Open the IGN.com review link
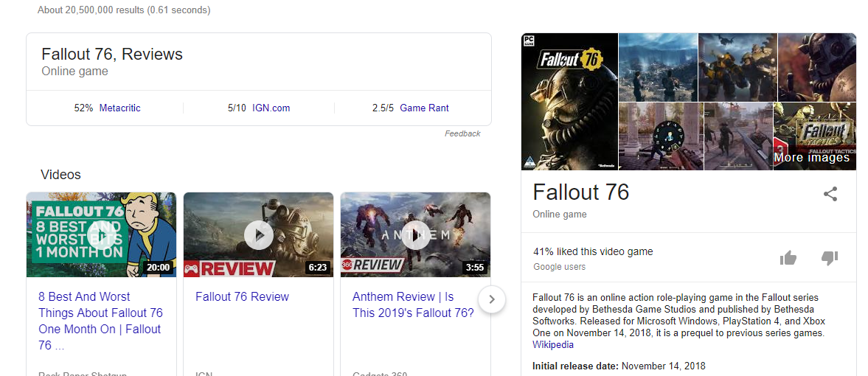This screenshot has width=868, height=376. click(271, 108)
